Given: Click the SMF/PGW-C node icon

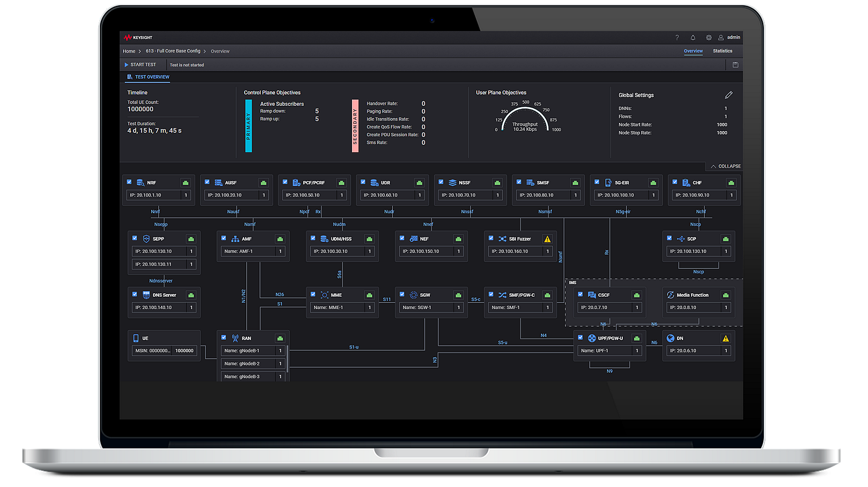Looking at the screenshot, I should [x=502, y=295].
